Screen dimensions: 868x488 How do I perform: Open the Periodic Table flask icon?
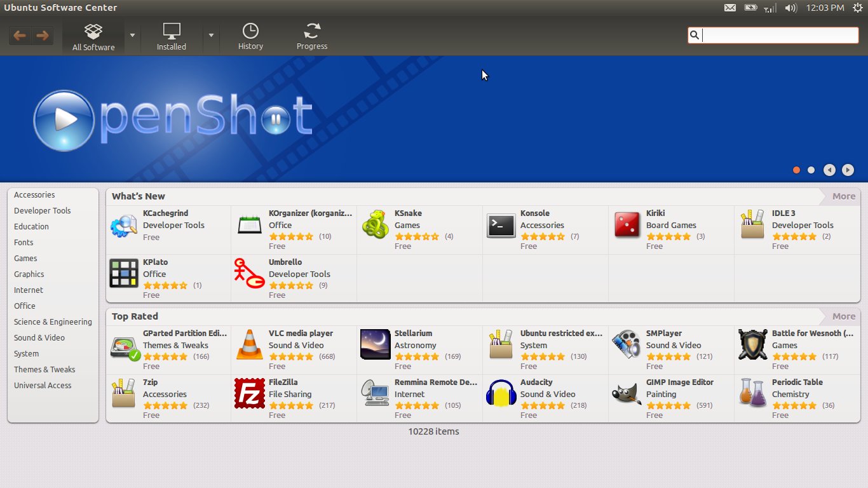tap(753, 393)
